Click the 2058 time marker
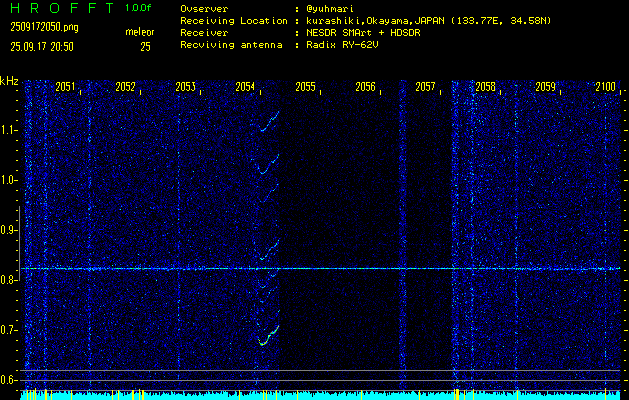Viewport: 629px width, 400px height. pyautogui.click(x=485, y=87)
